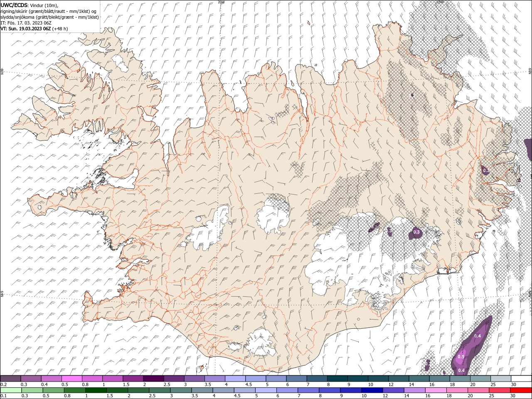Image resolution: width=532 pixels, height=399 pixels.
Task: Click the 0.5 value label on the offshore purple blob
Action: (x=461, y=357)
